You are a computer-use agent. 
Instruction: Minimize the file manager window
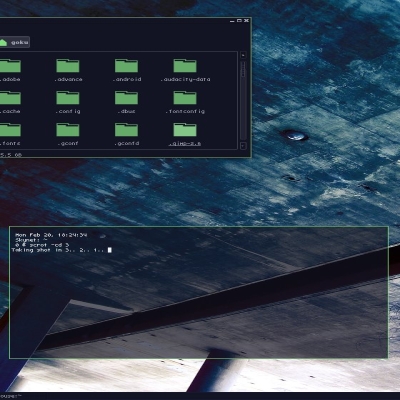(x=232, y=21)
